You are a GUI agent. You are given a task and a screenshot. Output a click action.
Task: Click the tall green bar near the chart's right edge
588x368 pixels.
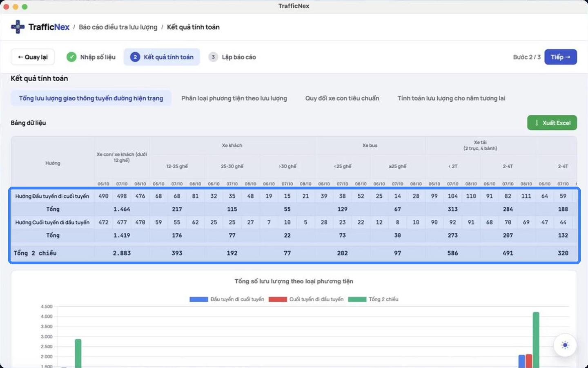(x=536, y=340)
